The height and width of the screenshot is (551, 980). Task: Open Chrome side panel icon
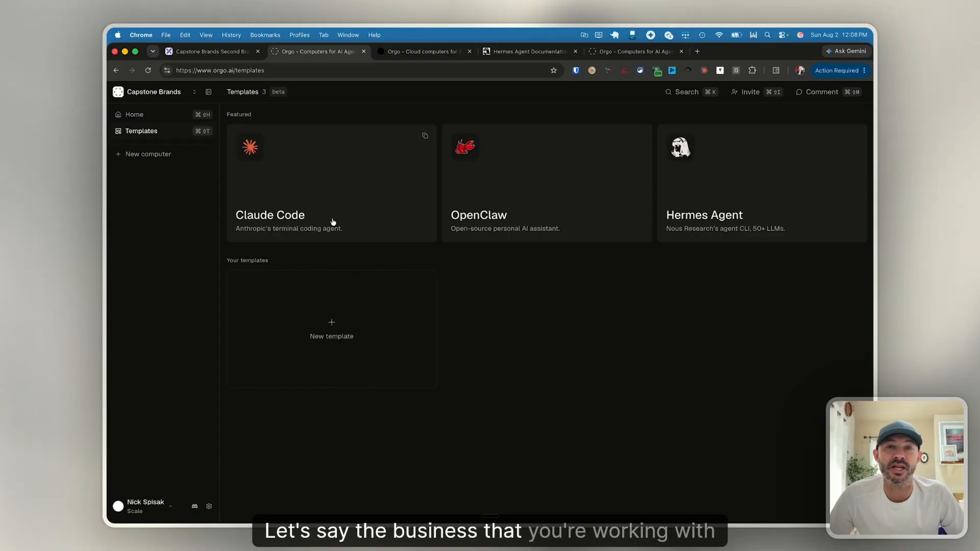776,70
